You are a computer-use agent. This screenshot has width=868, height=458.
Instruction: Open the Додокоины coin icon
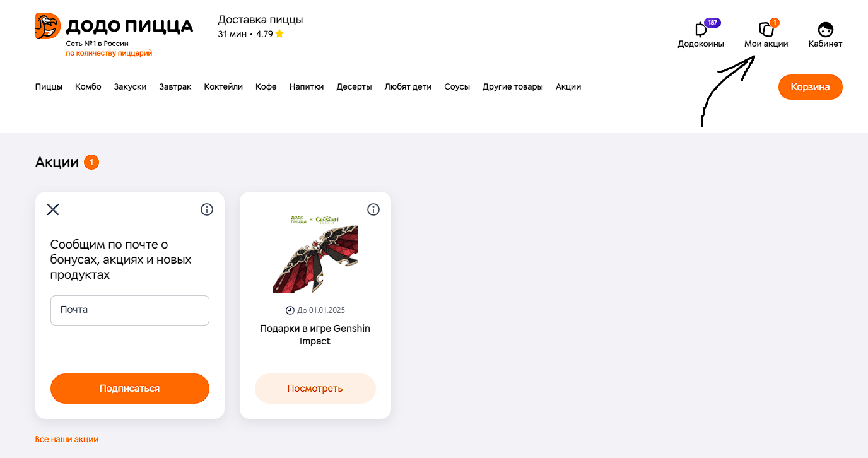click(x=701, y=29)
